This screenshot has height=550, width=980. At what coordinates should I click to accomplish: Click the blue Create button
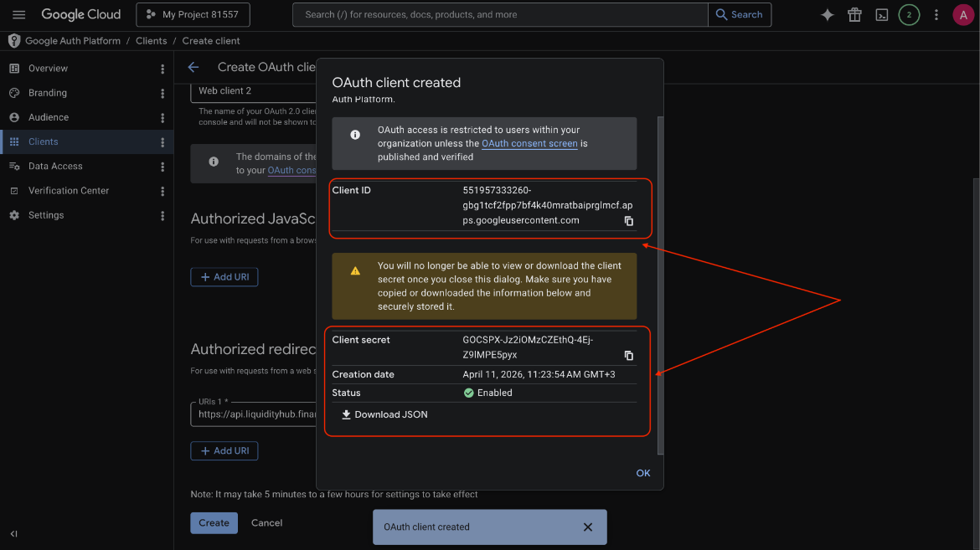(214, 522)
